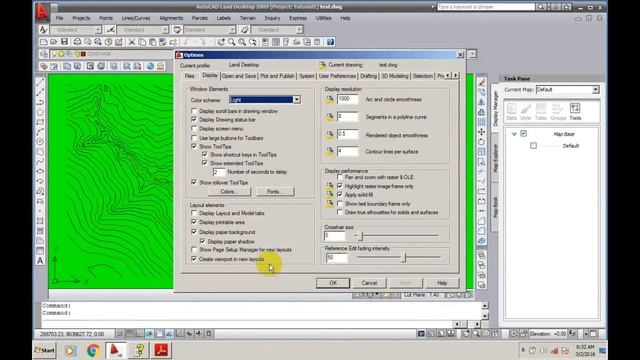
Task: Open the Current Map dropdown in Task Pane
Action: [596, 89]
